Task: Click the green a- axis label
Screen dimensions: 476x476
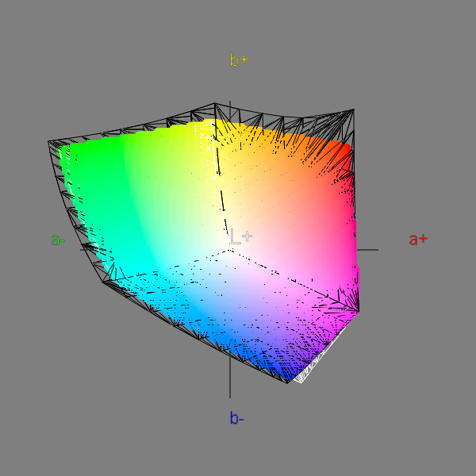Action: [x=58, y=240]
